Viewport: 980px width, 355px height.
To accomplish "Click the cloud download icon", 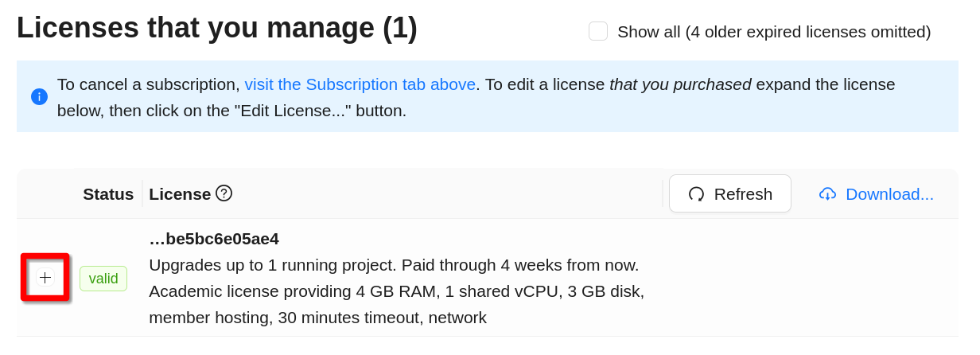I will [x=827, y=194].
